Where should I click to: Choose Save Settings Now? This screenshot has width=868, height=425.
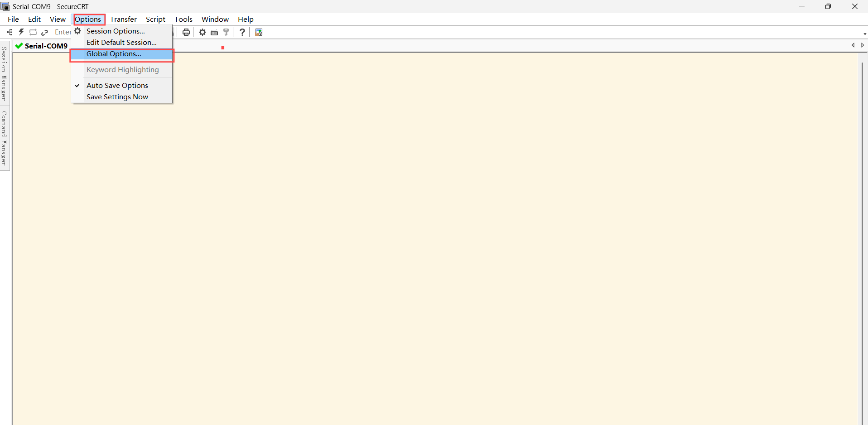coord(117,97)
